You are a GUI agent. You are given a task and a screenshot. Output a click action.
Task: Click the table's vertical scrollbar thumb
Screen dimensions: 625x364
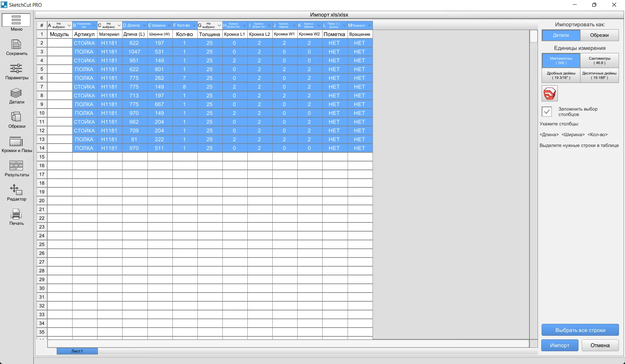(534, 36)
